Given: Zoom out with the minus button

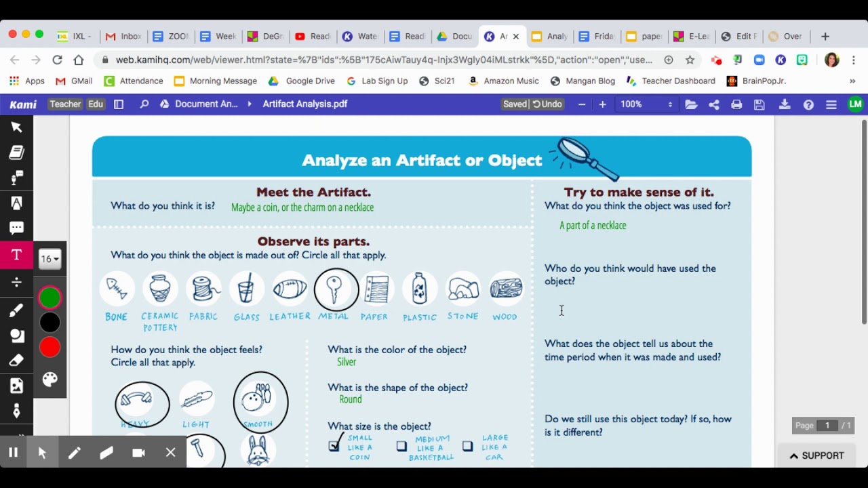Looking at the screenshot, I should [582, 104].
